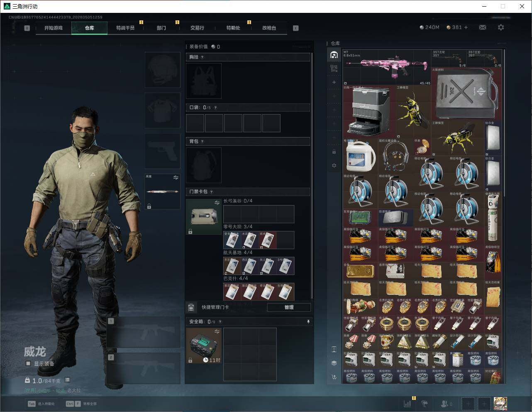Click the 管理 keycard button
Viewport: 532px width, 412px height.
click(289, 307)
